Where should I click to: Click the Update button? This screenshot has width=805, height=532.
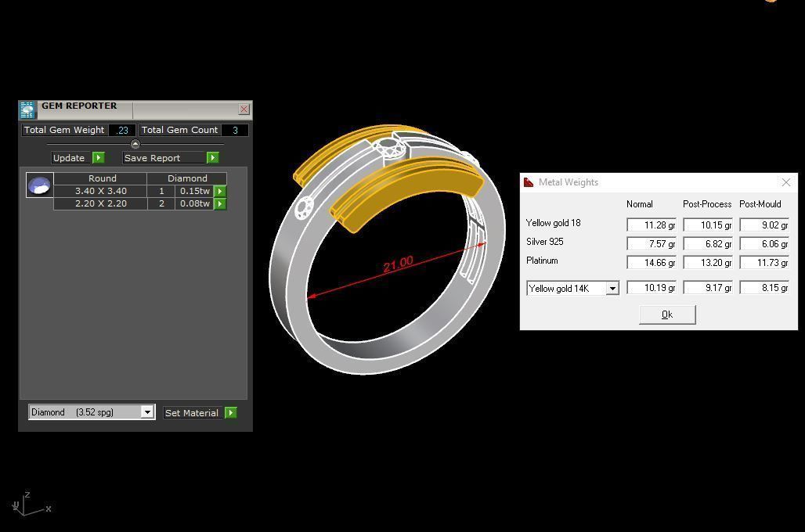click(71, 157)
